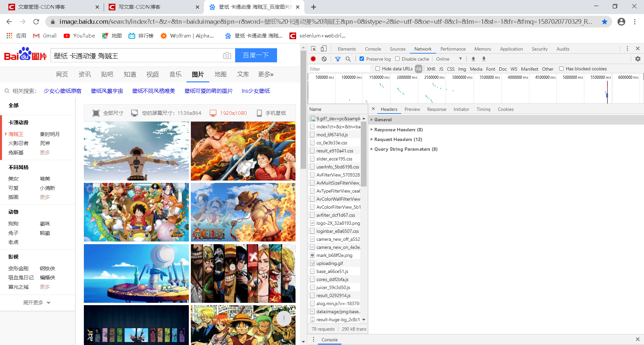Viewport: 644px width, 345px height.
Task: Open the Preview tab of request
Action: pyautogui.click(x=412, y=109)
